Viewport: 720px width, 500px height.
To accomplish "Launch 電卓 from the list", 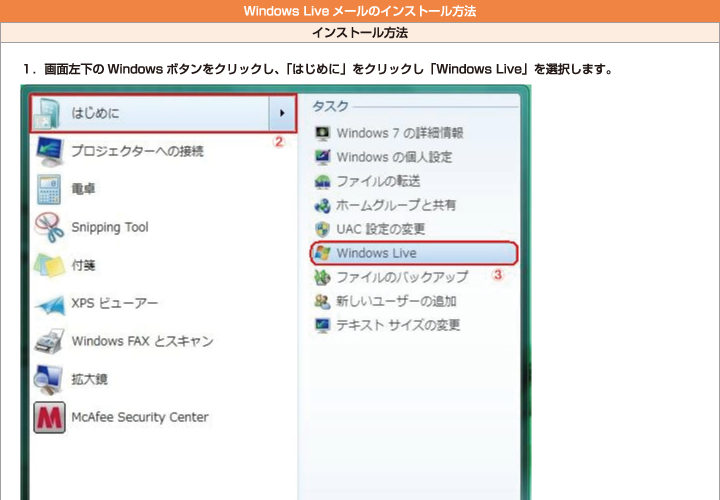I will [83, 189].
